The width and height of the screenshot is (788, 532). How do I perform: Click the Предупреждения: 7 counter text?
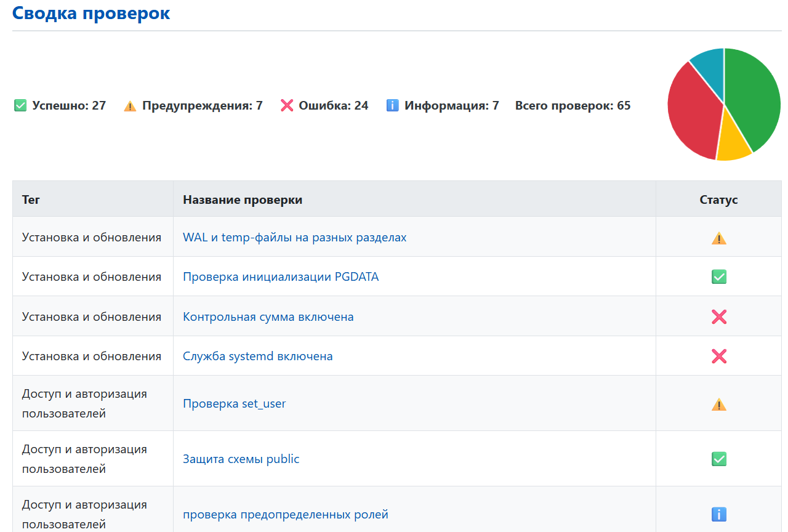tap(203, 106)
